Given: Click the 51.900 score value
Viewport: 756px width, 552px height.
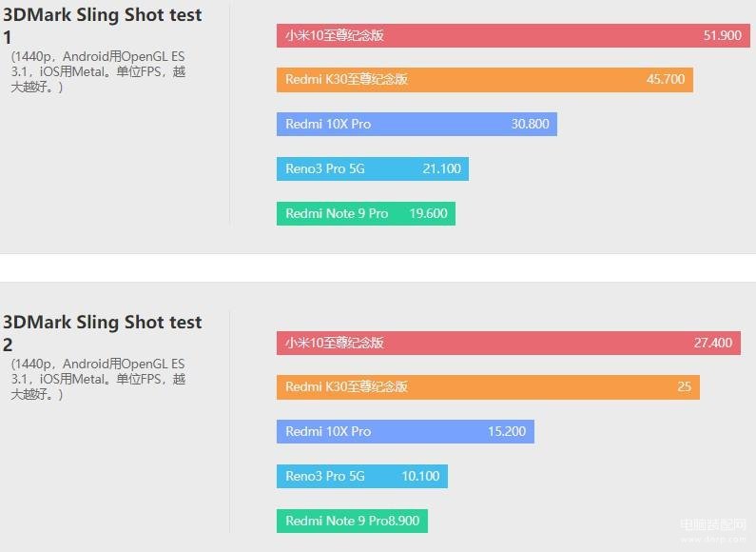Looking at the screenshot, I should tap(722, 35).
